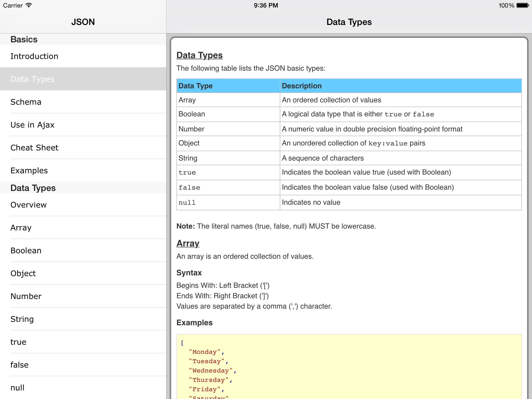Select Boolean in the sidebar
Screen dimensions: 532x399
26,250
